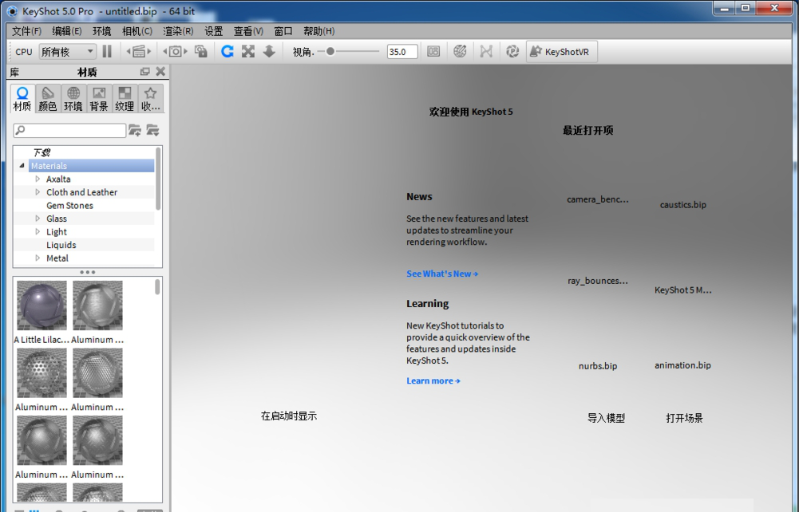
Task: Open the 渲染(R) menu
Action: (178, 31)
